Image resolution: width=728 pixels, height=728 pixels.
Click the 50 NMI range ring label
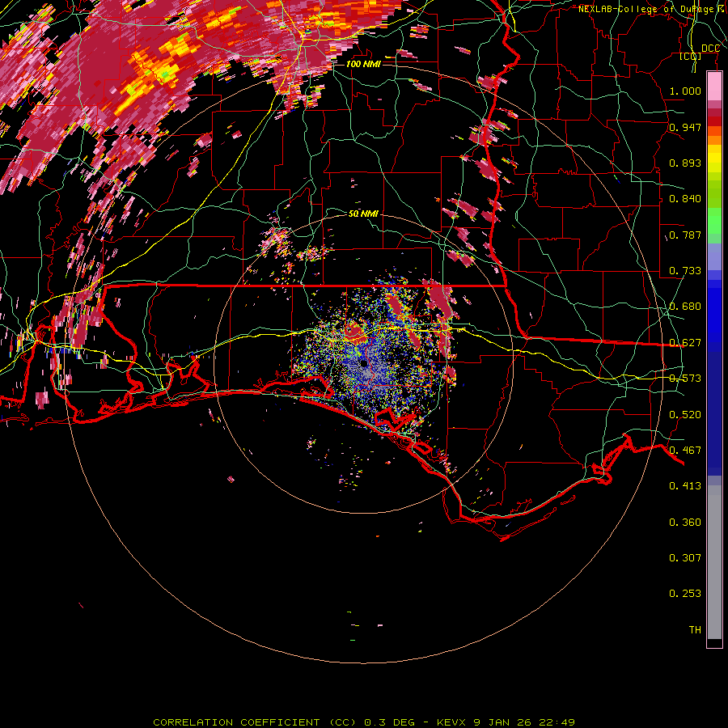tap(363, 214)
